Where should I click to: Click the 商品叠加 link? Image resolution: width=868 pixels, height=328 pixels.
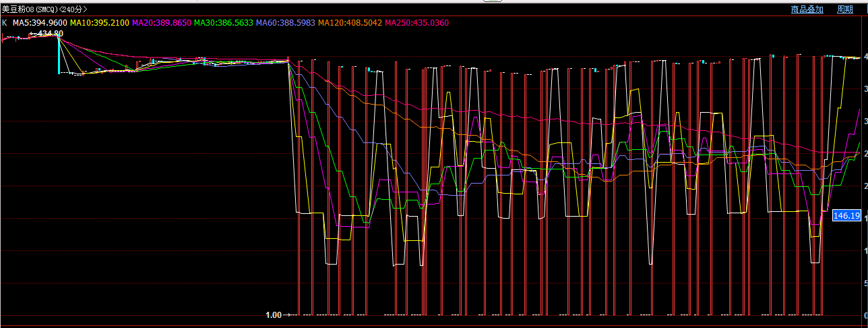[x=807, y=9]
